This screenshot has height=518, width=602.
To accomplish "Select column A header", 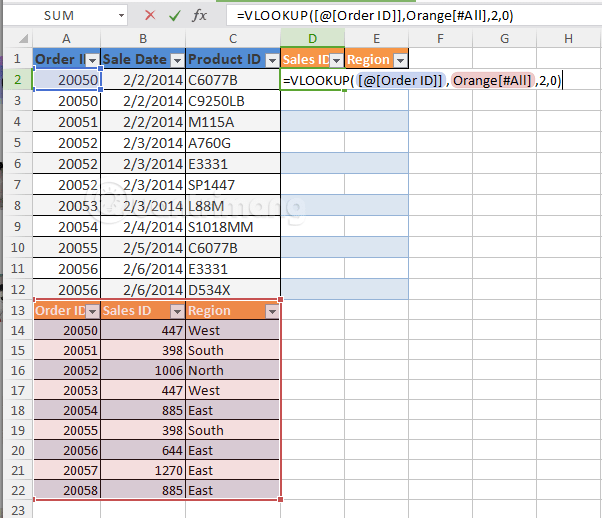I will (x=66, y=38).
